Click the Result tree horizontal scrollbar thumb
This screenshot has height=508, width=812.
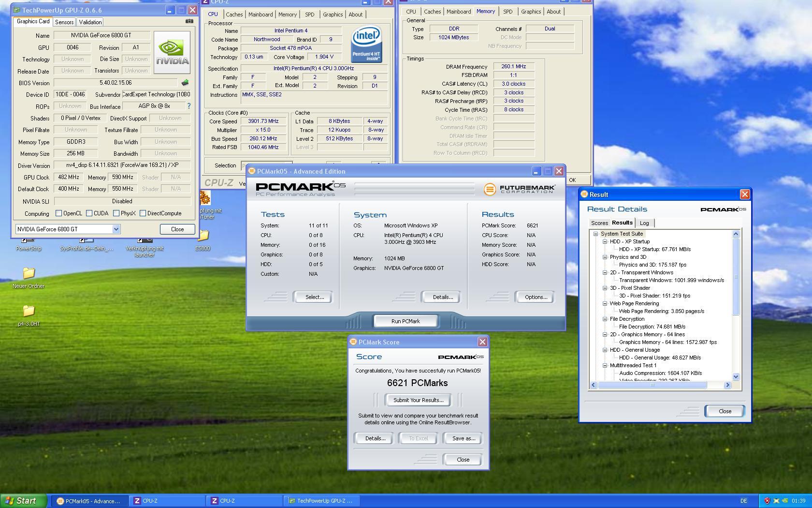tap(652, 385)
